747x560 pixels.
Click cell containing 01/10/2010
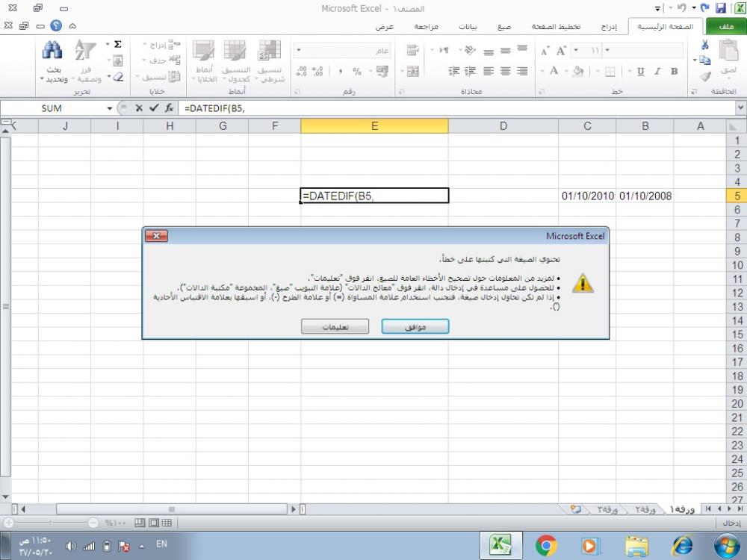pyautogui.click(x=587, y=196)
